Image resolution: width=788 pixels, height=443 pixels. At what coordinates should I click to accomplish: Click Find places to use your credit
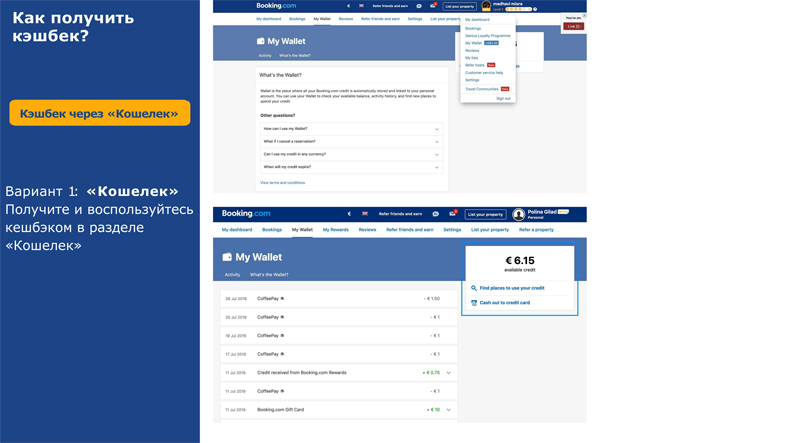(x=512, y=288)
